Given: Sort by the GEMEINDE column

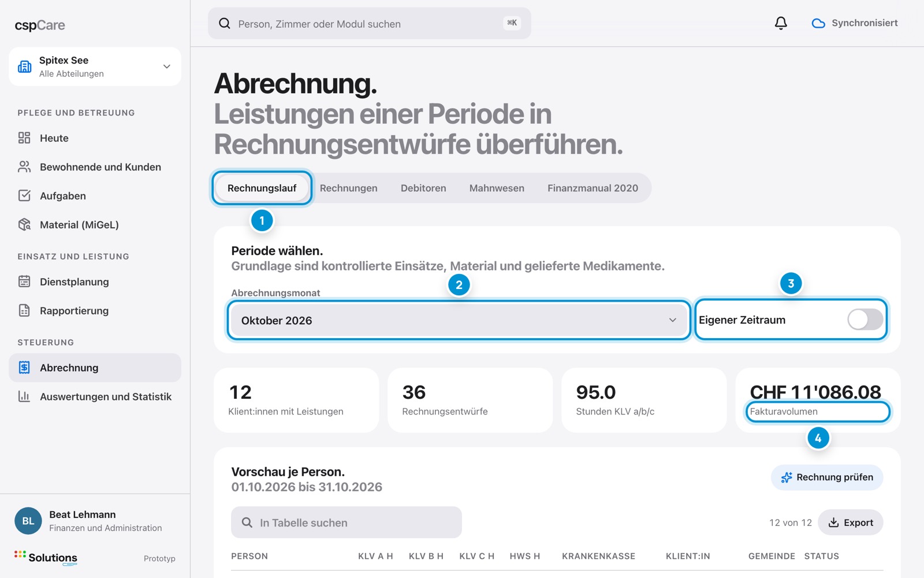Looking at the screenshot, I should (772, 556).
